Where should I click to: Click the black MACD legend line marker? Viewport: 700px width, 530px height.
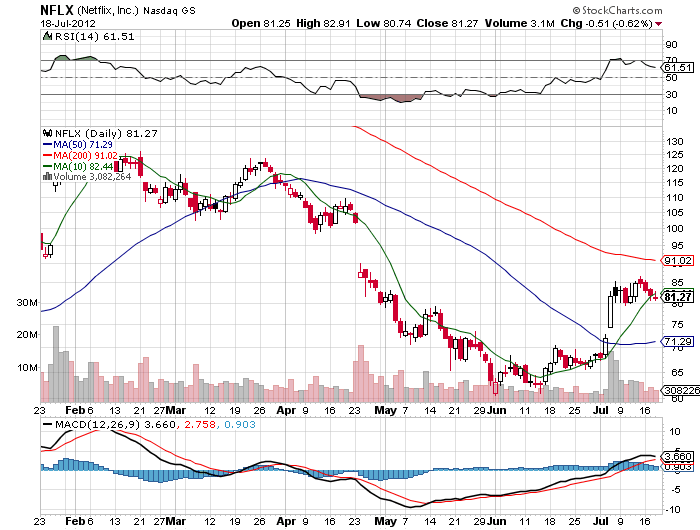[47, 424]
